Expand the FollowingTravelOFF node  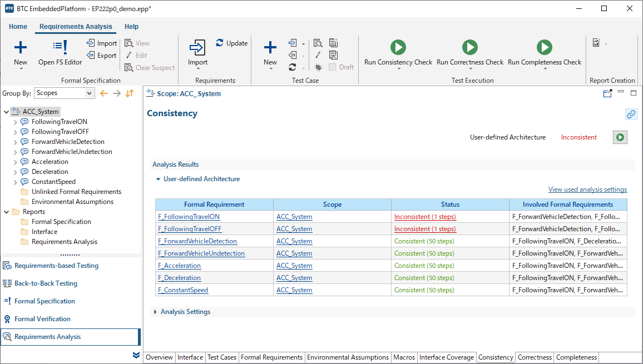15,132
